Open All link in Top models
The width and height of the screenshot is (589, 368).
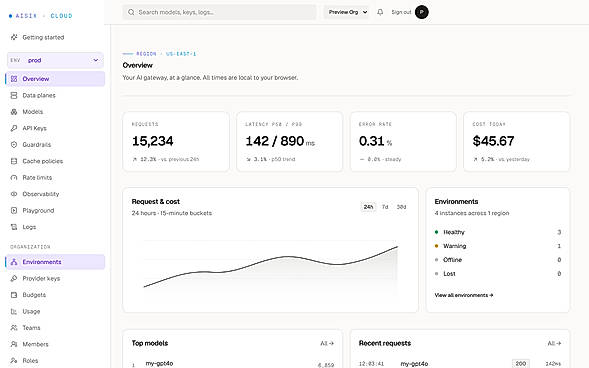[x=327, y=343]
